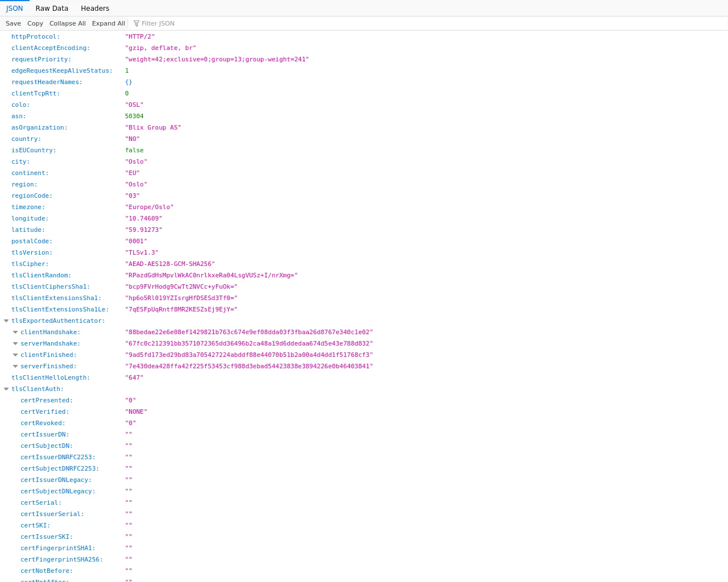The width and height of the screenshot is (728, 582).
Task: Copy the JSON using Copy button
Action: [x=35, y=23]
